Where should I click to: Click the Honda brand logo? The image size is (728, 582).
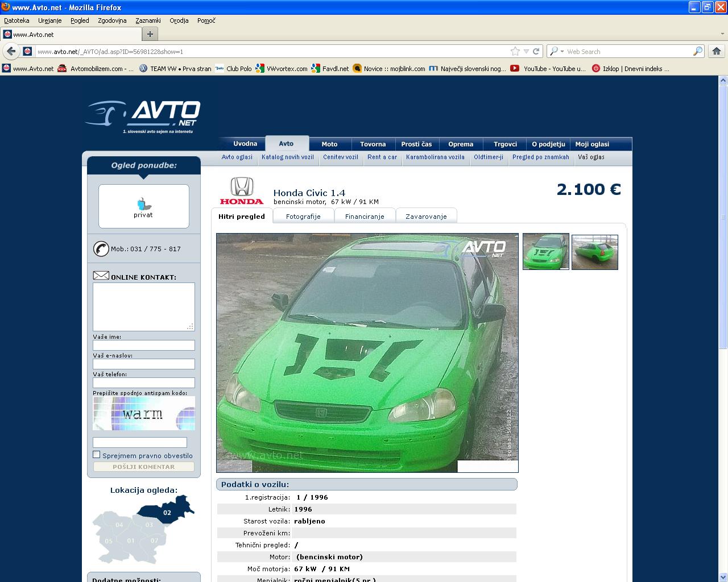(242, 191)
